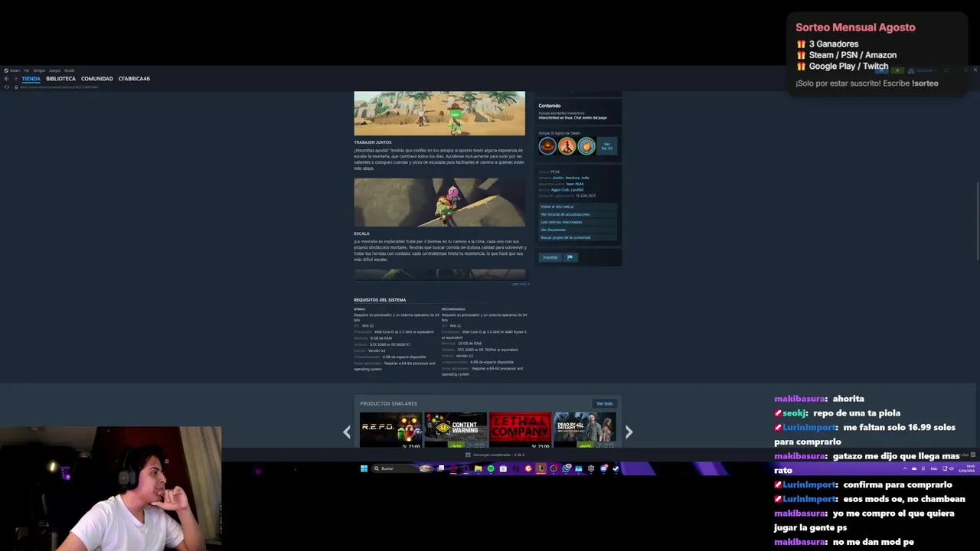
Task: Open the Content Warning product card
Action: [456, 430]
